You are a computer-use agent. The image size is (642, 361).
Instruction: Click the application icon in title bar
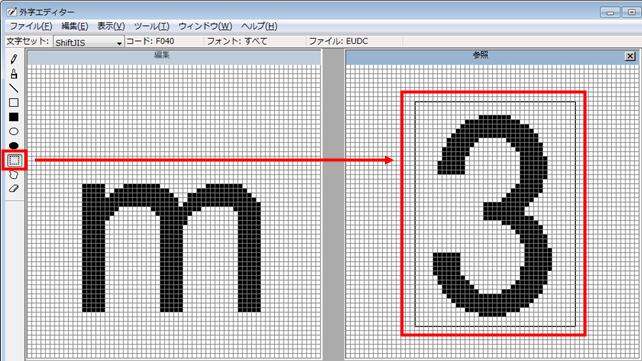[11, 12]
